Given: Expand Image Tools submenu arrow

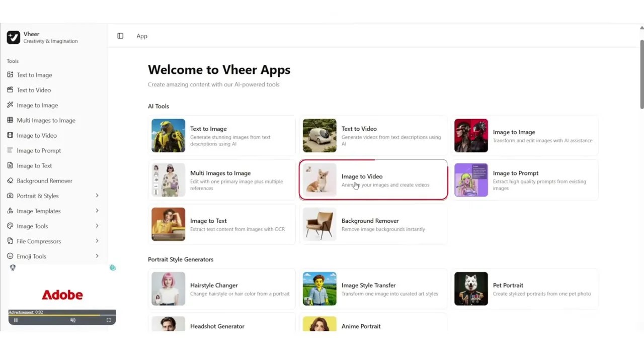Looking at the screenshot, I should [97, 226].
